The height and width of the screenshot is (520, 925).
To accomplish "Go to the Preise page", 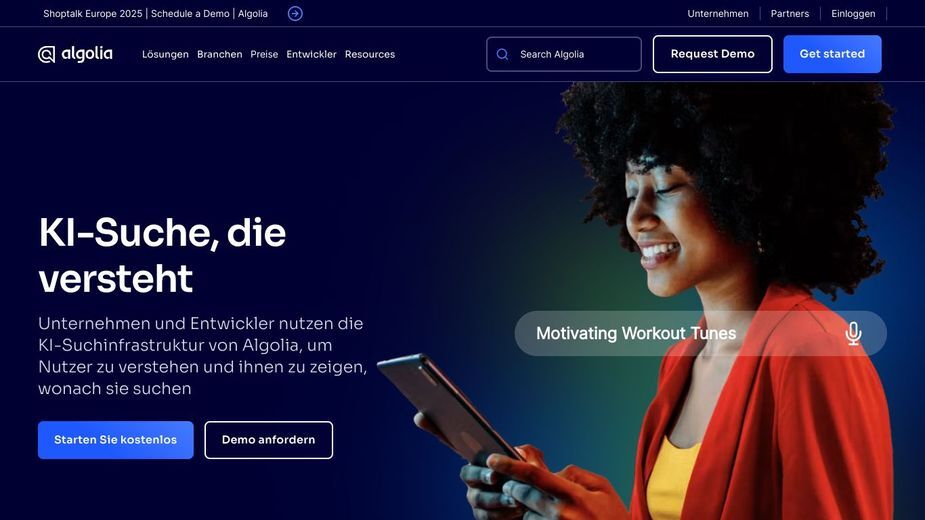I will pos(264,54).
